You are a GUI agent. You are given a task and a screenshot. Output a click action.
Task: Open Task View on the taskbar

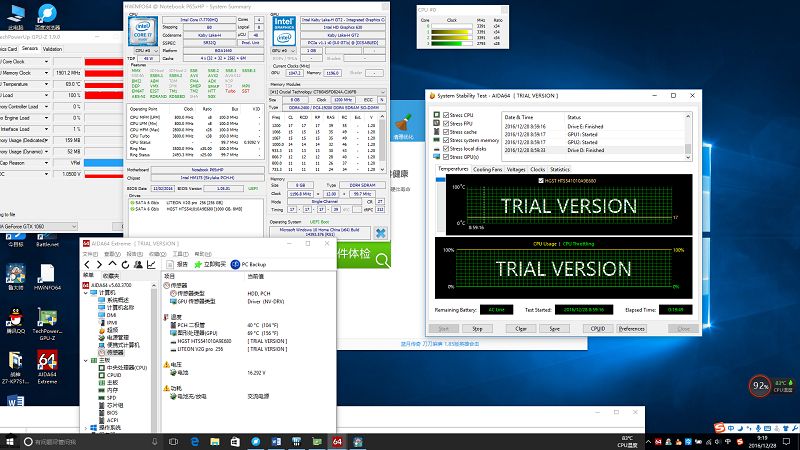[x=173, y=441]
